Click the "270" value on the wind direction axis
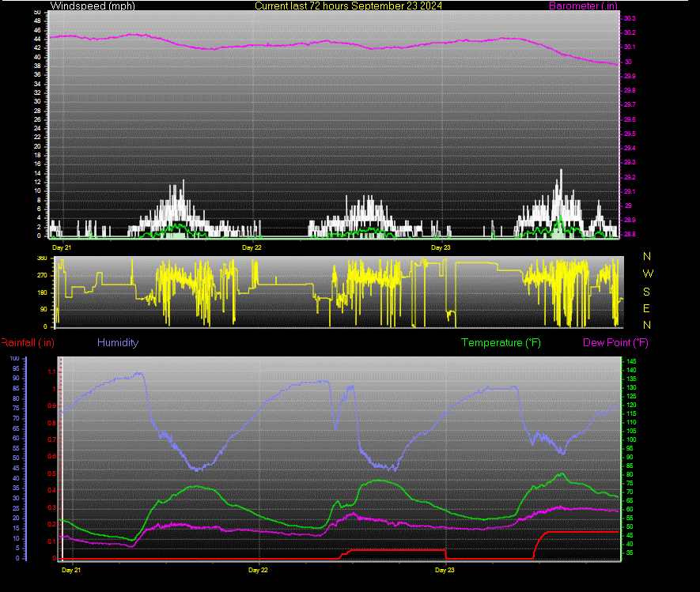The height and width of the screenshot is (592, 700). (42, 275)
